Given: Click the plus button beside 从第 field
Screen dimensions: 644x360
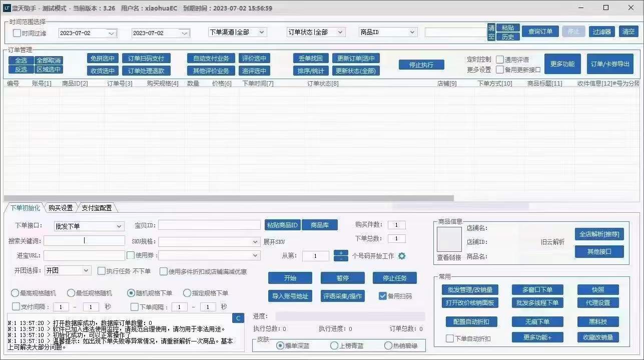Looking at the screenshot, I should pyautogui.click(x=341, y=252).
